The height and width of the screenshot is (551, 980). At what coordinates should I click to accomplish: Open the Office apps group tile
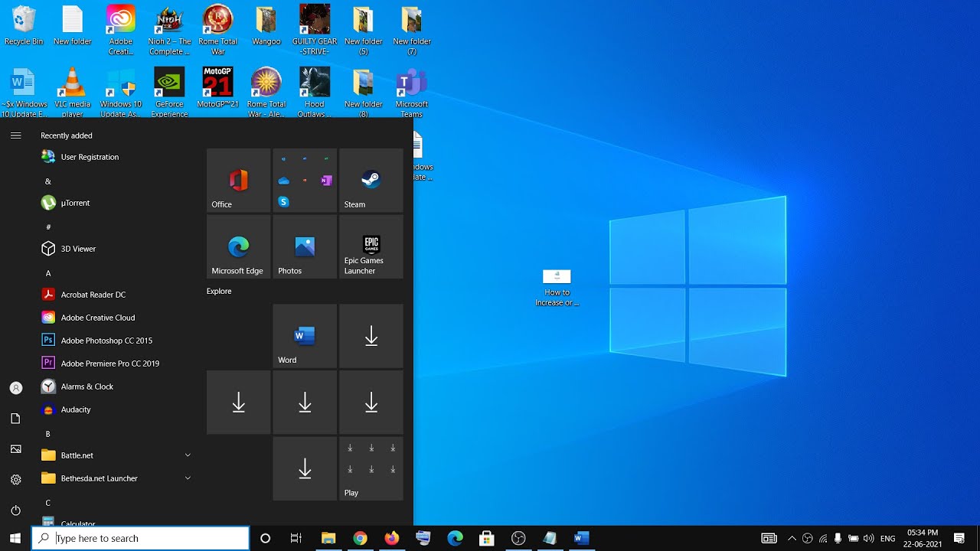coord(305,180)
